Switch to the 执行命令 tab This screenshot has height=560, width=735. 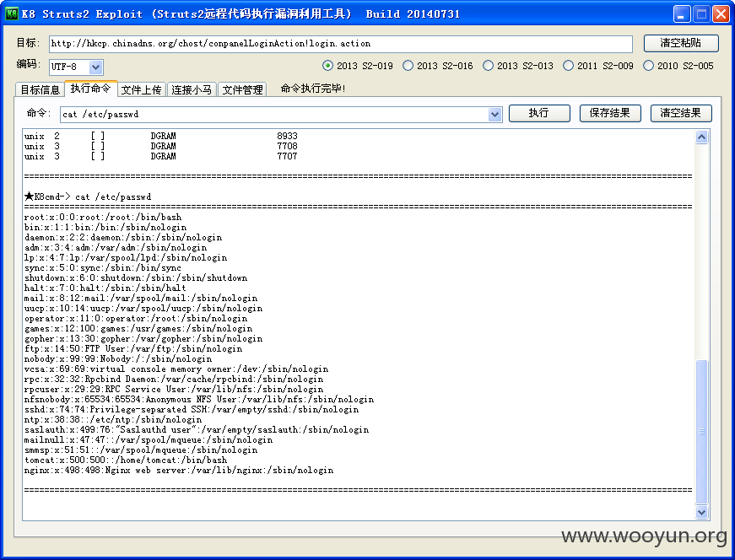[x=90, y=88]
